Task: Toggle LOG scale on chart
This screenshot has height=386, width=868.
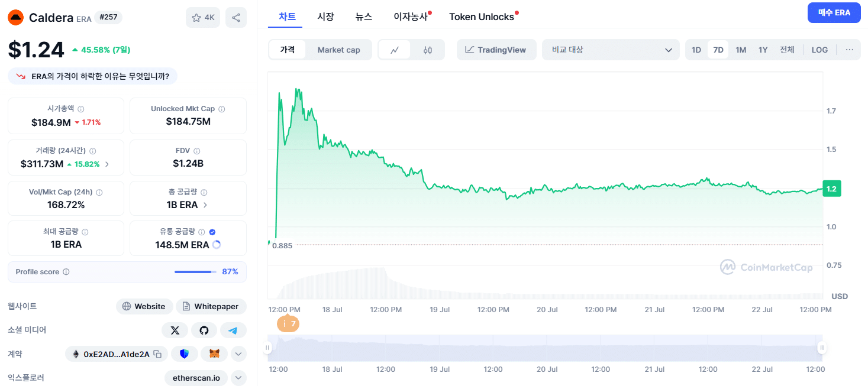Action: pyautogui.click(x=819, y=50)
